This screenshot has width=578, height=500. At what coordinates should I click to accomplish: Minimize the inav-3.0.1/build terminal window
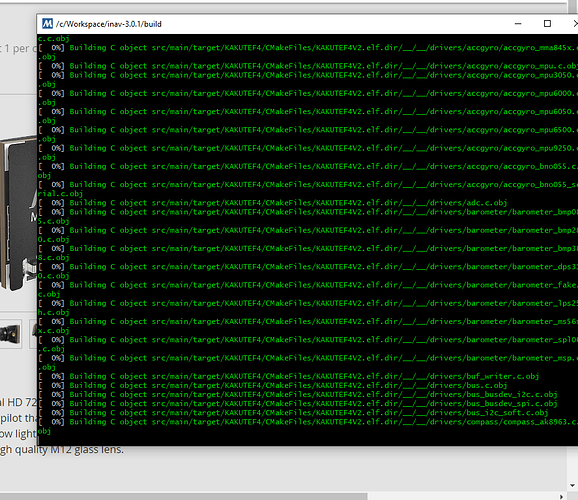click(x=518, y=24)
